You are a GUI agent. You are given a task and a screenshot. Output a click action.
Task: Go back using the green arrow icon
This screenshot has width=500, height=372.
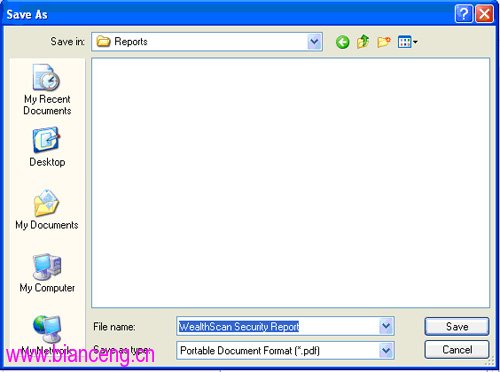[342, 42]
